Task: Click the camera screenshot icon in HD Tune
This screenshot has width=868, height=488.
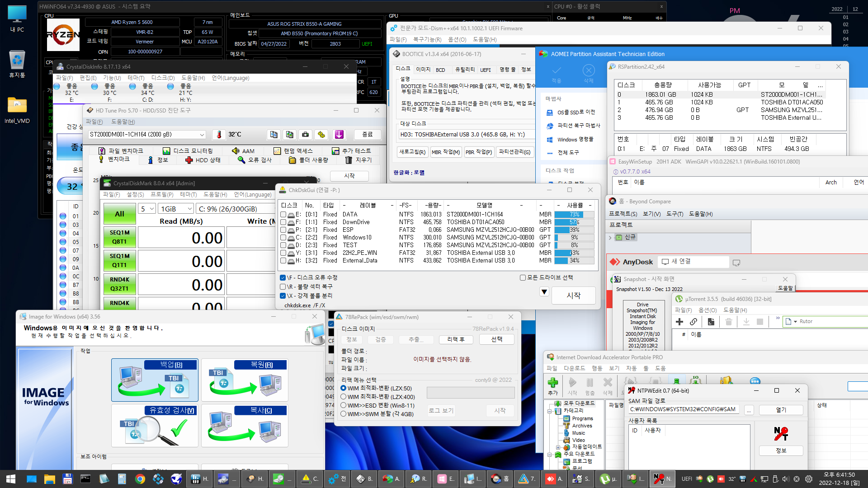Action: (306, 135)
